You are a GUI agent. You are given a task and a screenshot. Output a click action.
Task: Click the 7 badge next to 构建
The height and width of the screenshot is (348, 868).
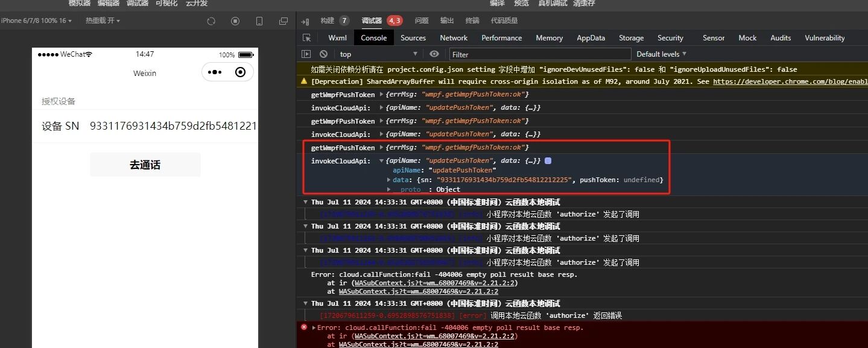(x=344, y=21)
